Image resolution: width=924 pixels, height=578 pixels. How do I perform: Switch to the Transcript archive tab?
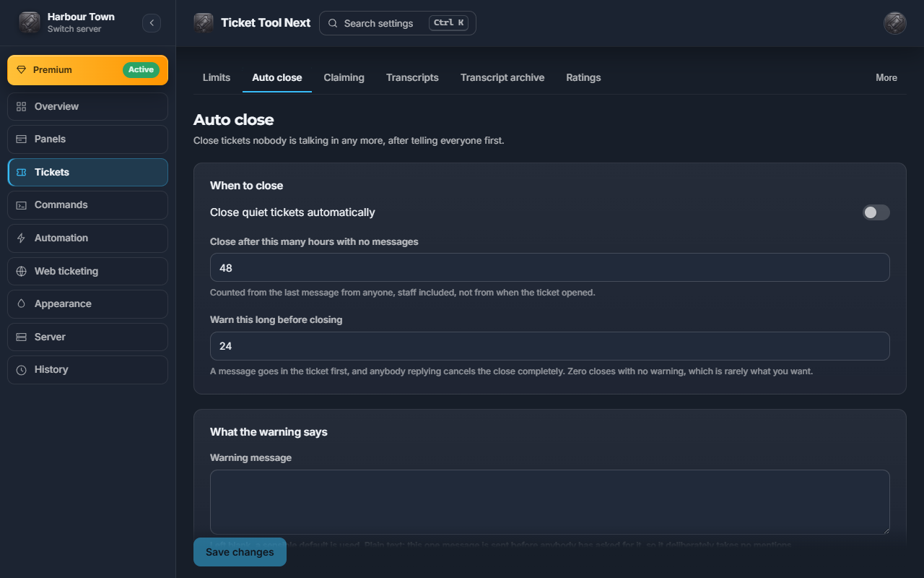point(502,77)
